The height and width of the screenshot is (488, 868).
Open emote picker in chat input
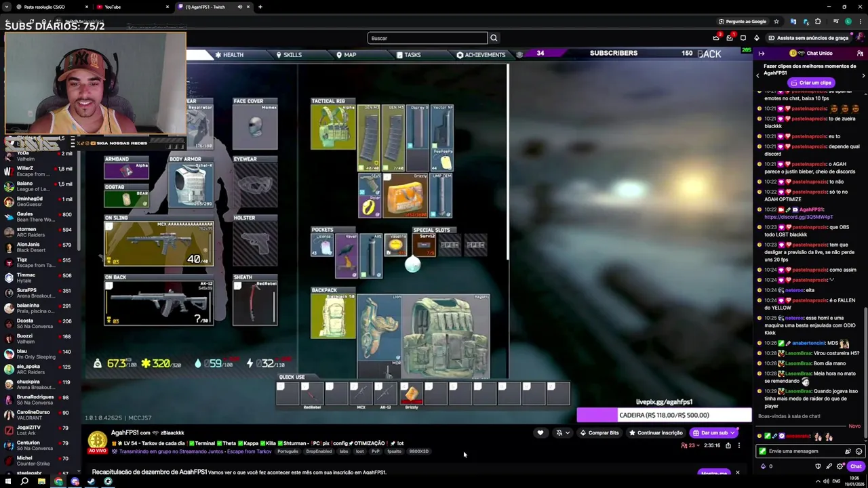click(x=859, y=451)
